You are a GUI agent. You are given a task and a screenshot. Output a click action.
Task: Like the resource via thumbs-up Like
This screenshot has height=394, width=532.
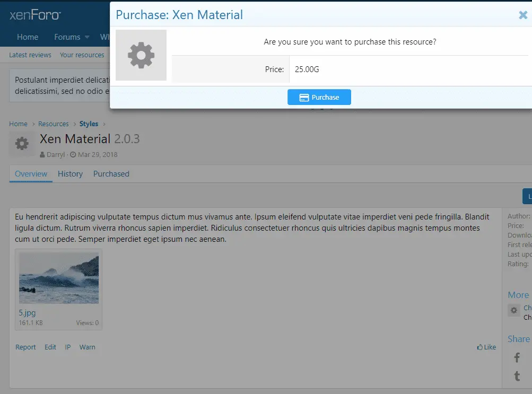[486, 347]
